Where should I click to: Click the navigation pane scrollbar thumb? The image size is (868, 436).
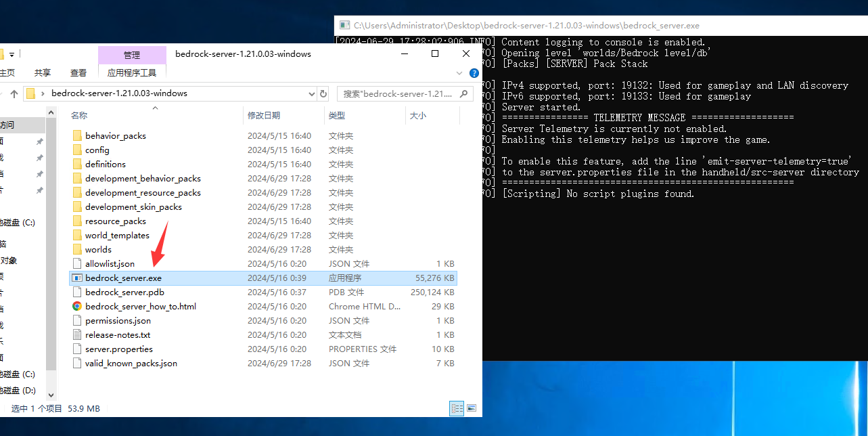click(51, 244)
